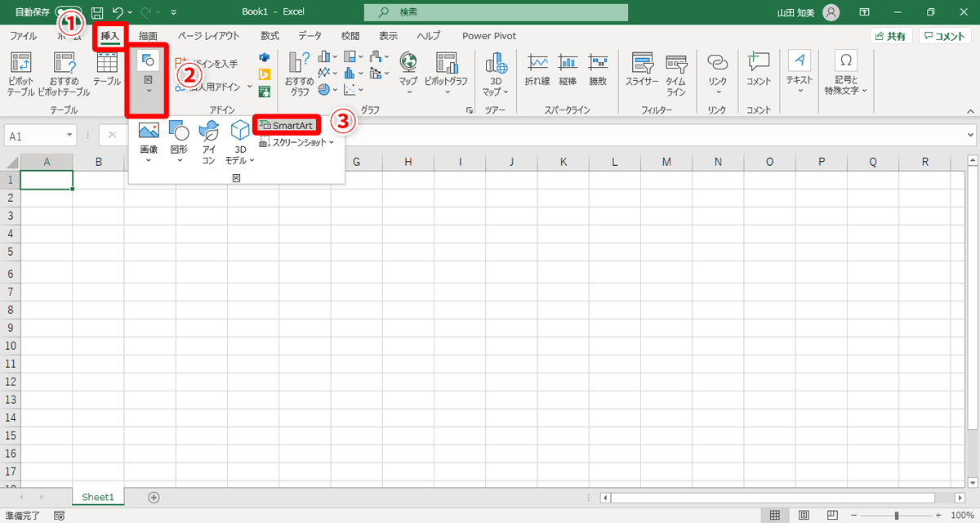Open Charts group dialog launcher
The height and width of the screenshot is (523, 980).
click(470, 110)
